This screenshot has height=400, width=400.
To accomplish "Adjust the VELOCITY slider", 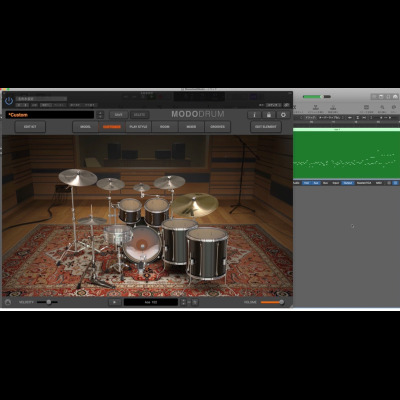I will (47, 302).
